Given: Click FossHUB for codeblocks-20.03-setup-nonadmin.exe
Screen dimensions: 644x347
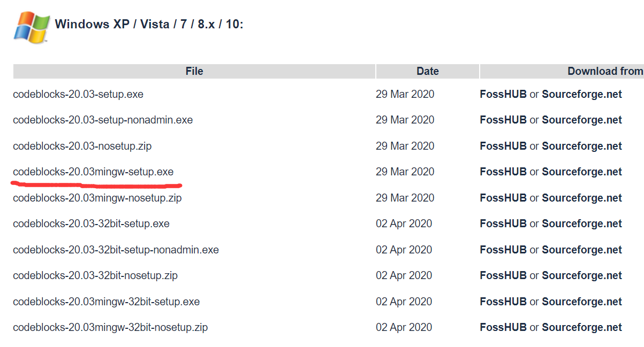Looking at the screenshot, I should [x=503, y=120].
